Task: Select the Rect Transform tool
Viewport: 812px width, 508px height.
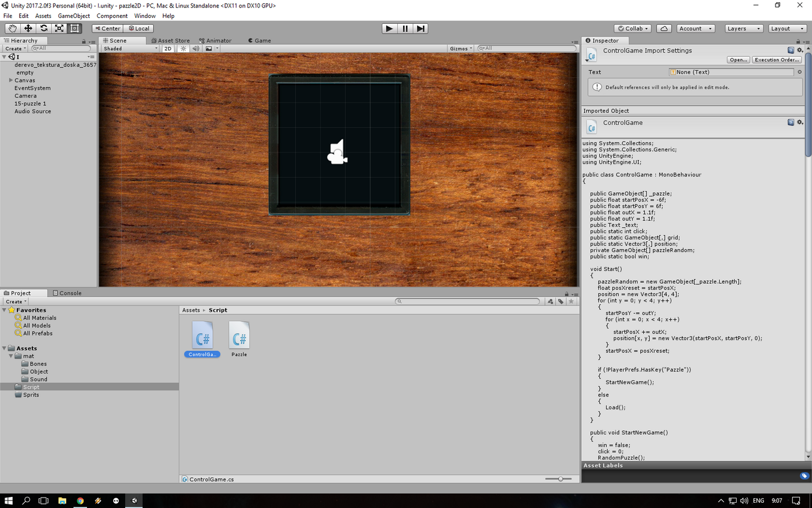Action: point(75,28)
